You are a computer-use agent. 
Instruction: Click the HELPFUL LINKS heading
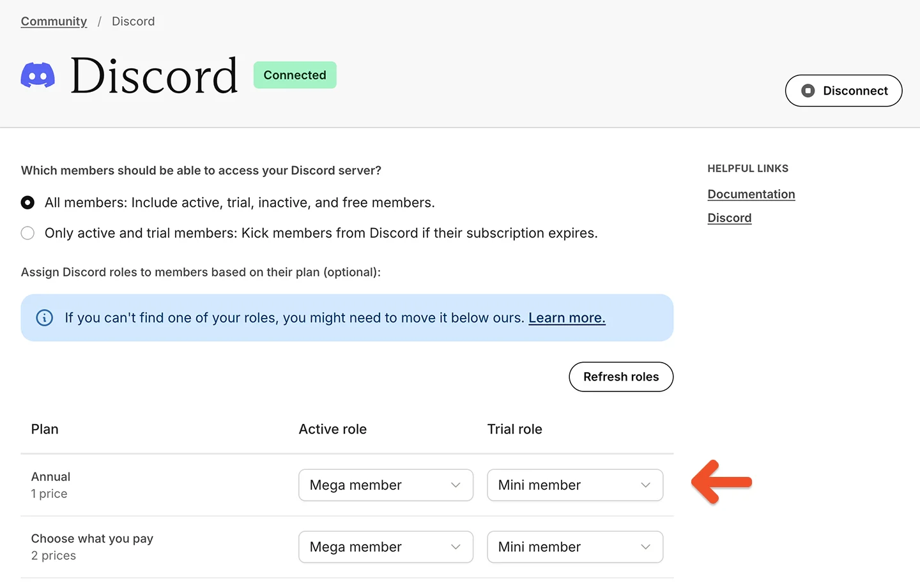(748, 169)
